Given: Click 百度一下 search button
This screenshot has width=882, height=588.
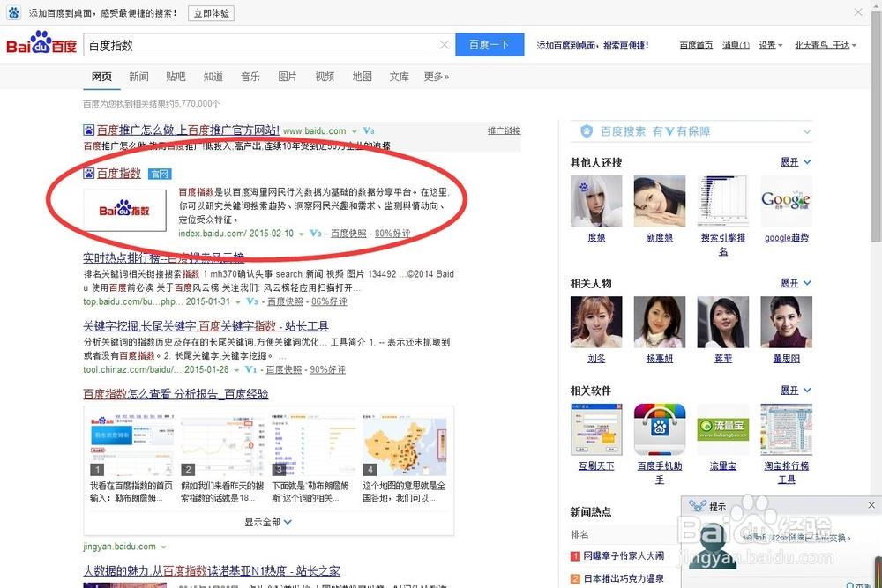Looking at the screenshot, I should [490, 44].
